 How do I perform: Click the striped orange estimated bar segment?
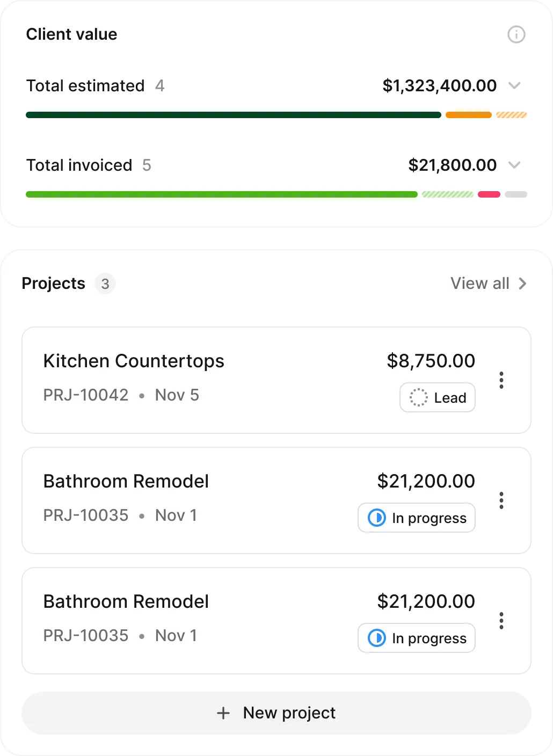[x=512, y=115]
